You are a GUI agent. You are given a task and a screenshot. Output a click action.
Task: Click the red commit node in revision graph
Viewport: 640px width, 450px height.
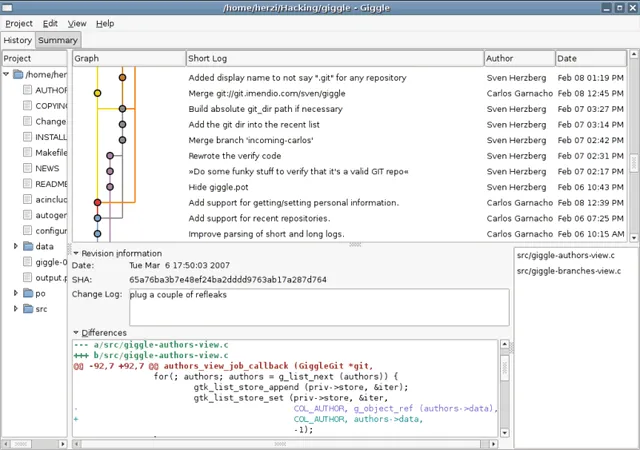97,203
